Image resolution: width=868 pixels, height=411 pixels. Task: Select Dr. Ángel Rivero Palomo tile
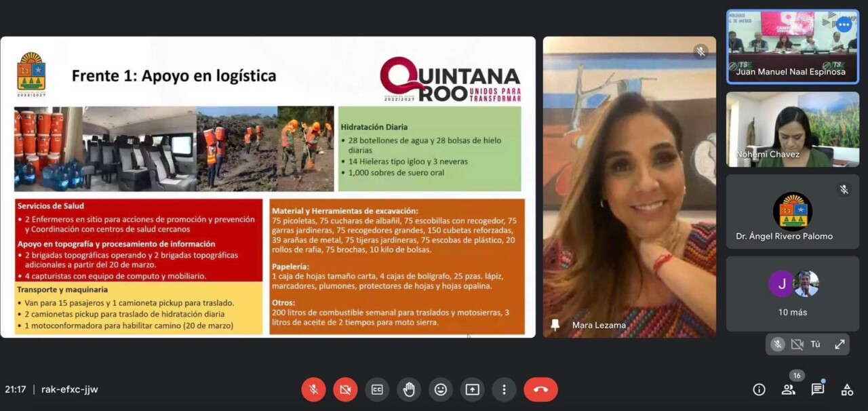[792, 210]
